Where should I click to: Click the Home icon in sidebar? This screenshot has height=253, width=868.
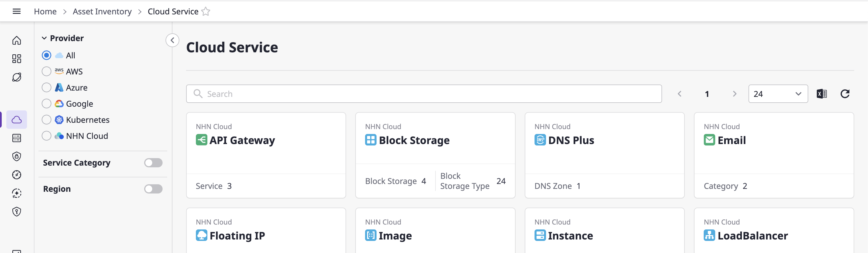click(x=16, y=41)
